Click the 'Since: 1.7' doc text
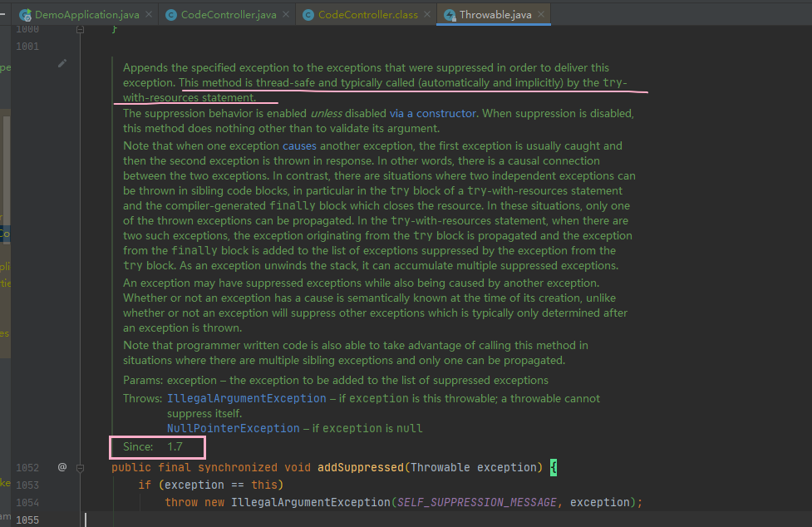Screen dimensions: 812x527 pos(153,446)
